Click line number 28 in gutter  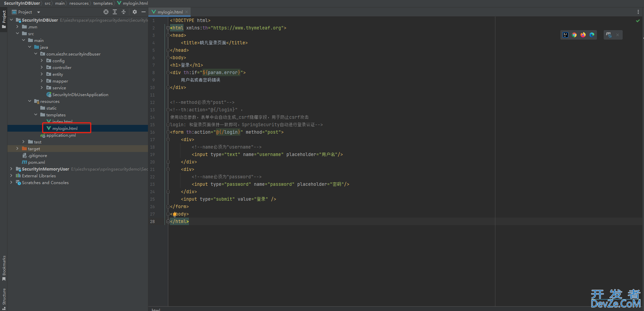(x=152, y=222)
